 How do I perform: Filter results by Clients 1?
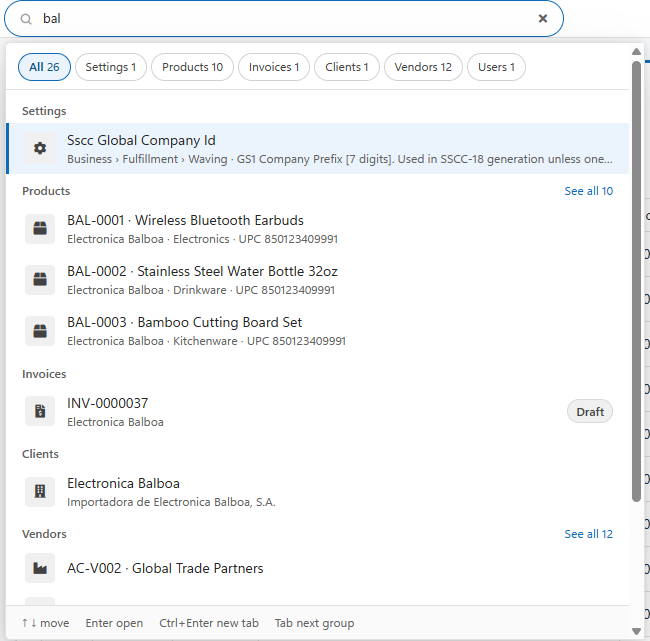click(x=347, y=67)
